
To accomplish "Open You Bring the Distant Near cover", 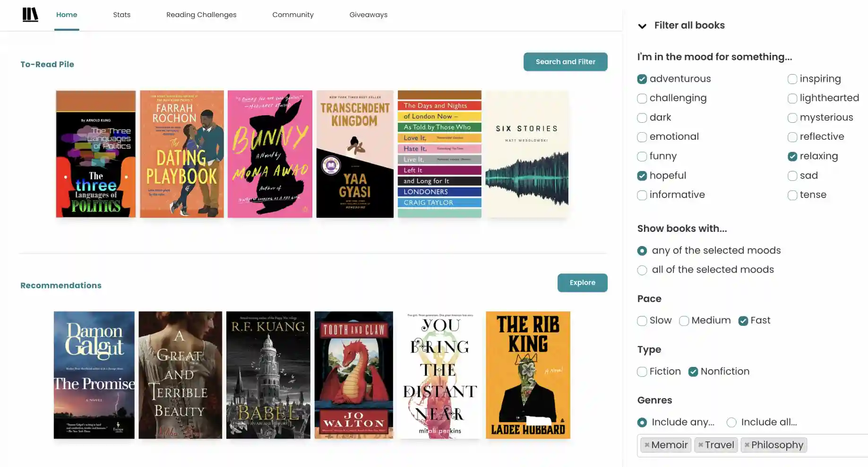I will pos(439,375).
